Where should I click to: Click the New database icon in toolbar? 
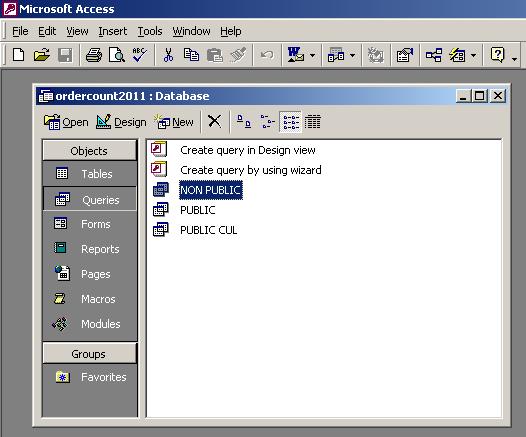pos(18,55)
